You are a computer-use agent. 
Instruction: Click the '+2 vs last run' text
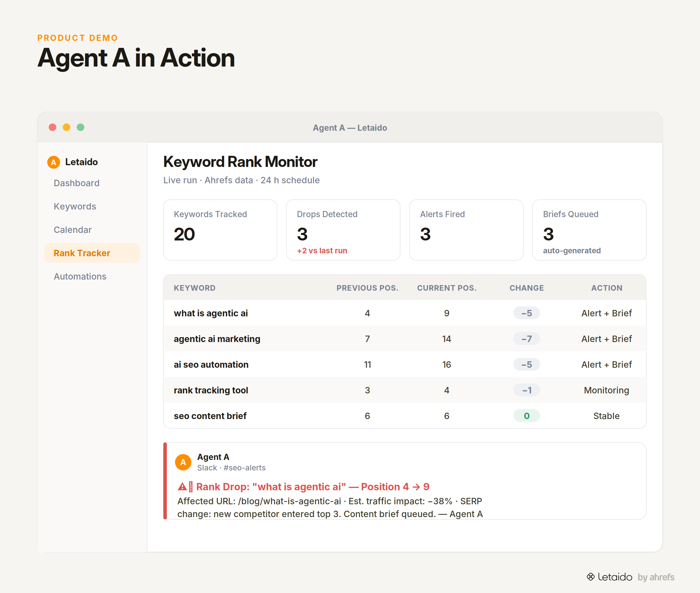pos(322,251)
